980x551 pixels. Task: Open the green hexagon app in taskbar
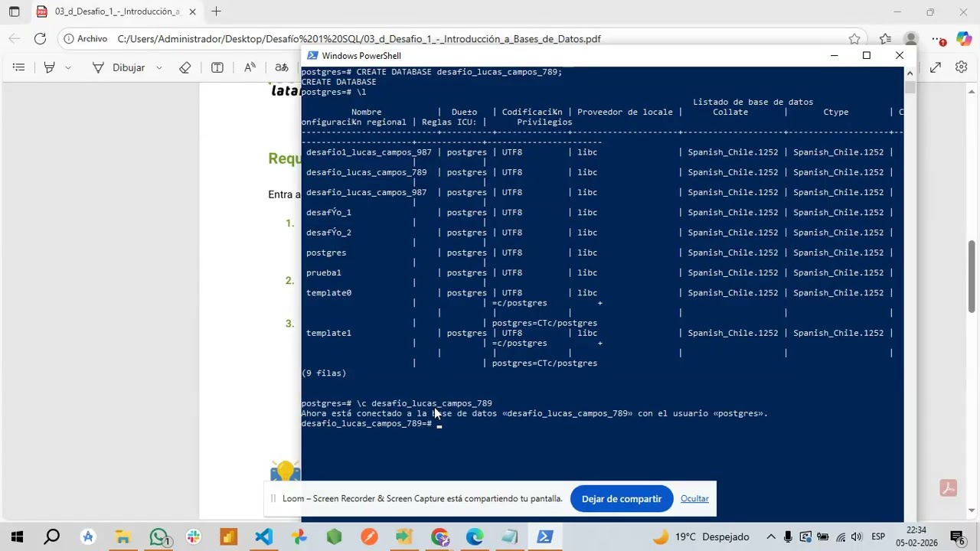[x=334, y=537]
